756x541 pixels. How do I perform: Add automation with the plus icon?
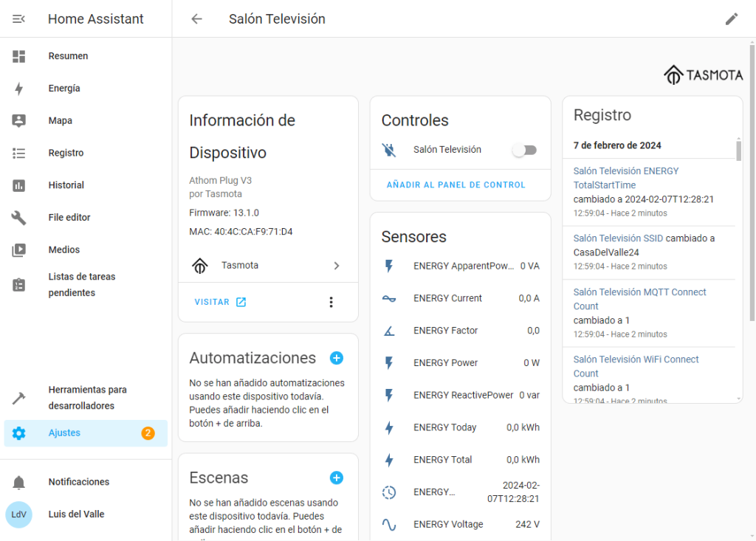pos(337,358)
